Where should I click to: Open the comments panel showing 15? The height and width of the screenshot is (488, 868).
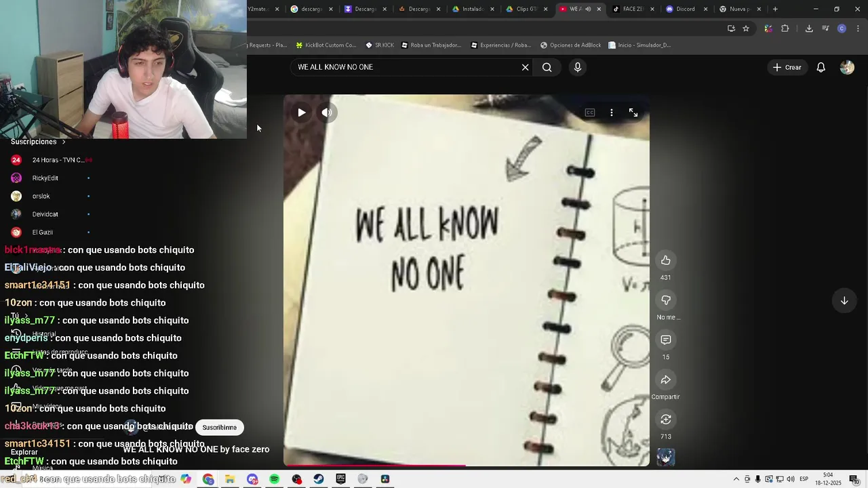coord(666,340)
